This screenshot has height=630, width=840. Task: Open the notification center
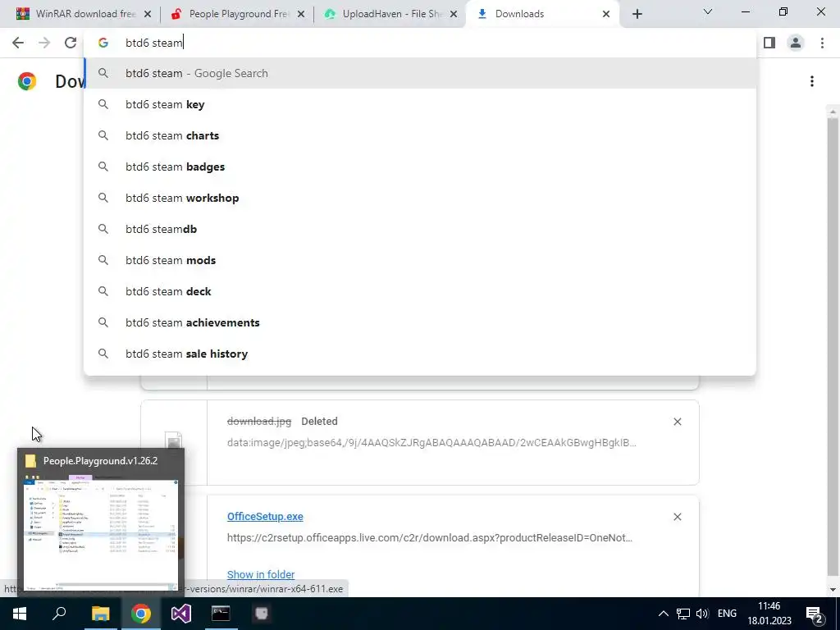tap(815, 614)
